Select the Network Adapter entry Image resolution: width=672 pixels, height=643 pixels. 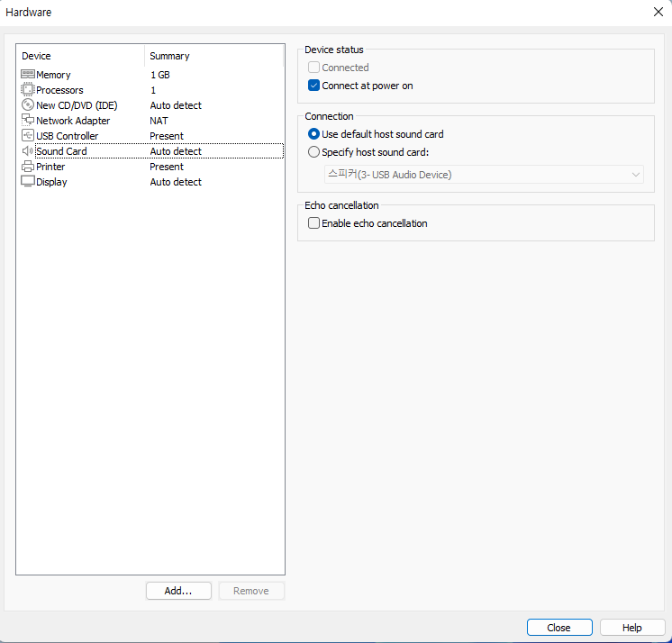(73, 121)
